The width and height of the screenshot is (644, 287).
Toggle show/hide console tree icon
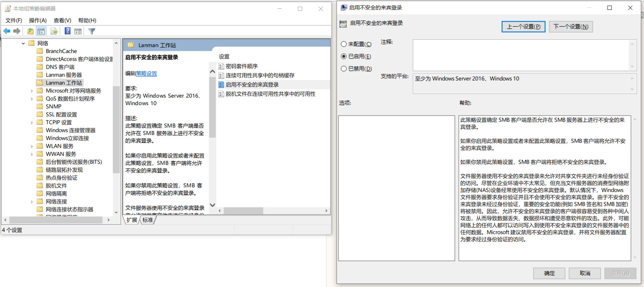pos(41,31)
